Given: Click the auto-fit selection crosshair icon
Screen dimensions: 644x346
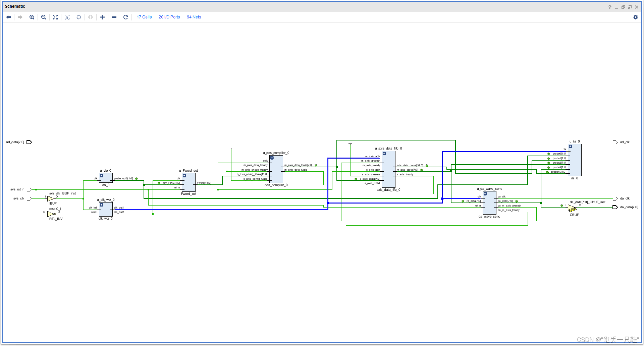Looking at the screenshot, I should [79, 17].
